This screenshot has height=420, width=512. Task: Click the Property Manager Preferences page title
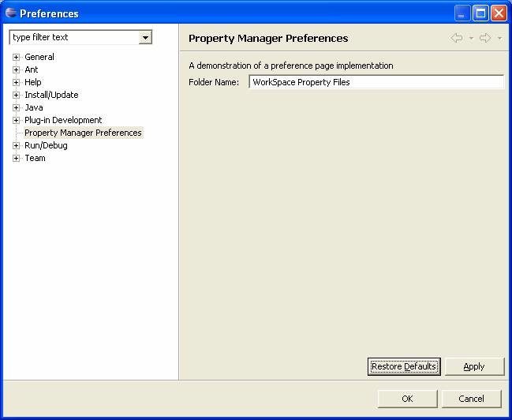pos(268,39)
